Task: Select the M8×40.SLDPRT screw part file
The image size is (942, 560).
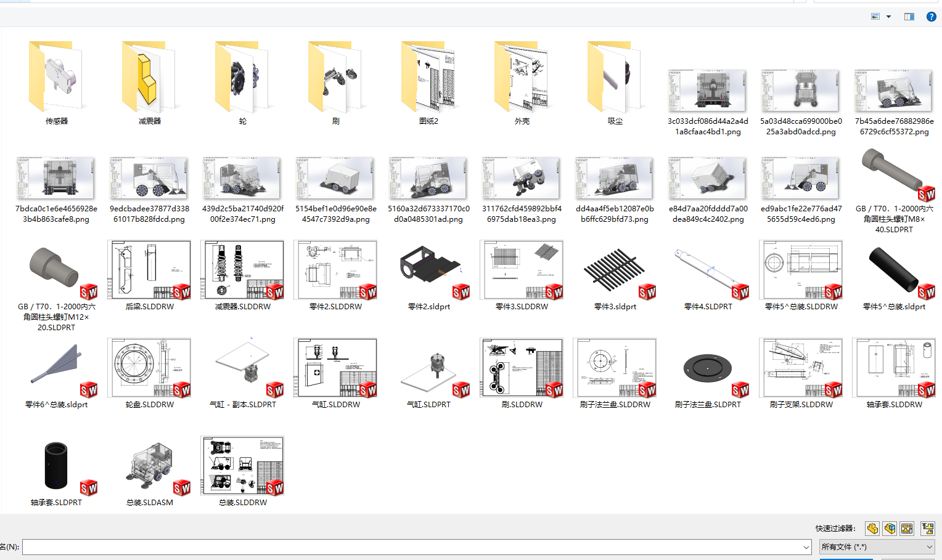Action: point(894,190)
